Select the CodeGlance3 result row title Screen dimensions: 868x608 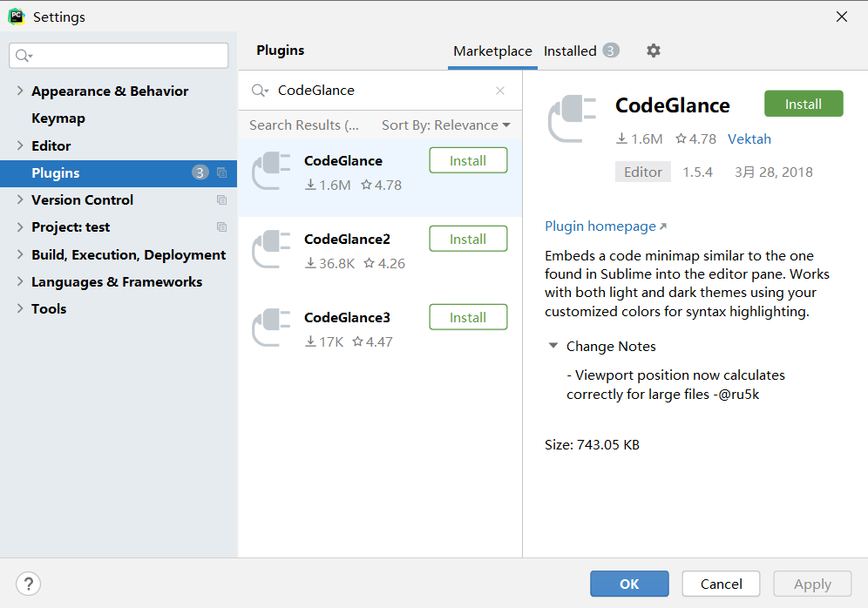347,318
